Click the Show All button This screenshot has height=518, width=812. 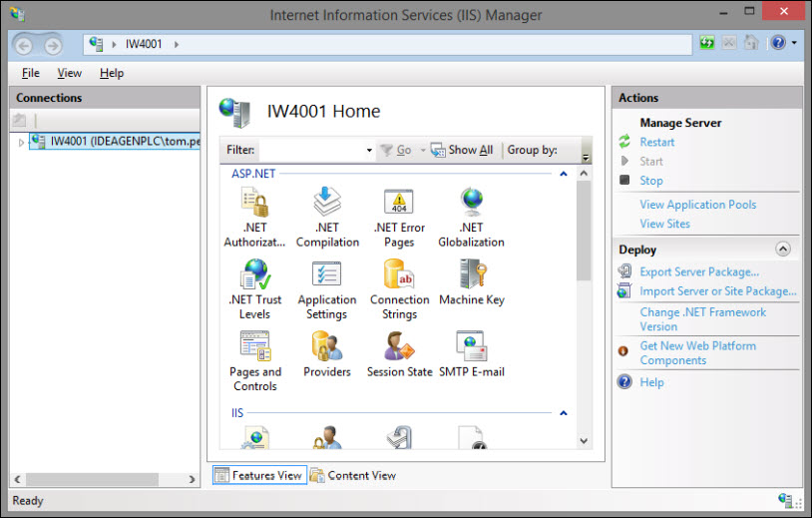click(x=462, y=151)
